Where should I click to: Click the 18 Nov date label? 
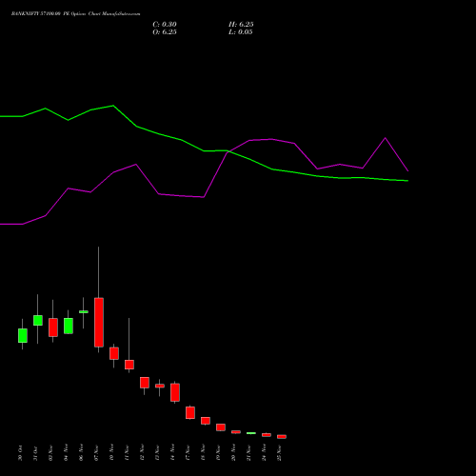[x=203, y=453]
